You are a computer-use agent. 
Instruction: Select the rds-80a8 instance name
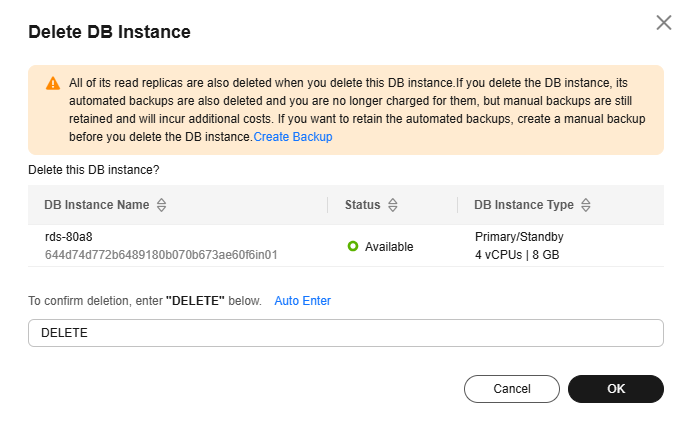[69, 237]
